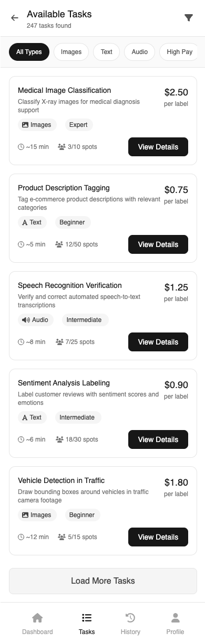Viewport: 205px width, 644px height.
Task: Click Text tag on Product Description Tagging
Action: tap(32, 222)
